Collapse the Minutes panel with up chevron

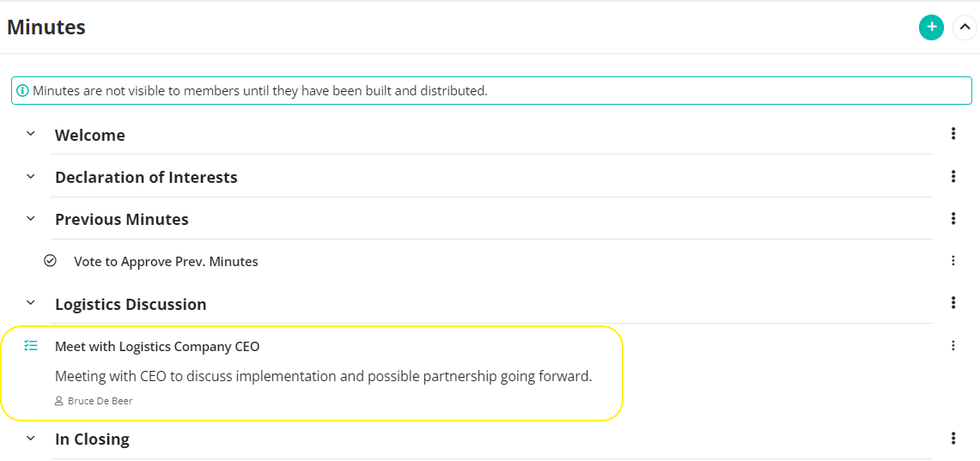(x=965, y=27)
